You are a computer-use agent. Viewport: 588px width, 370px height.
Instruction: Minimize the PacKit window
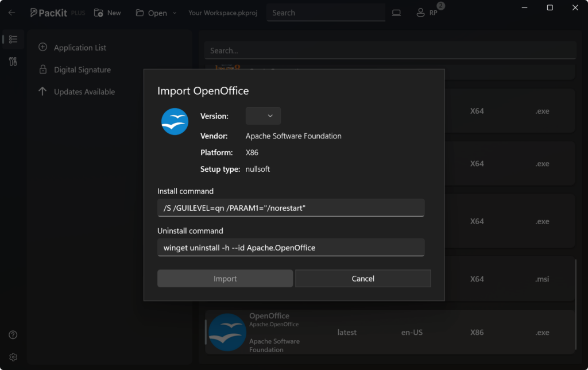pos(525,7)
